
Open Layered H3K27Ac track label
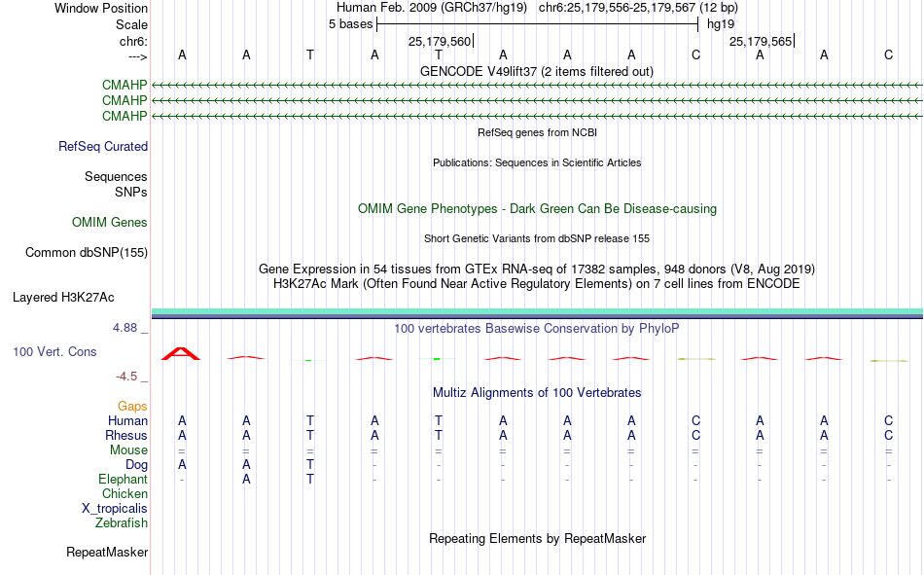pos(63,298)
